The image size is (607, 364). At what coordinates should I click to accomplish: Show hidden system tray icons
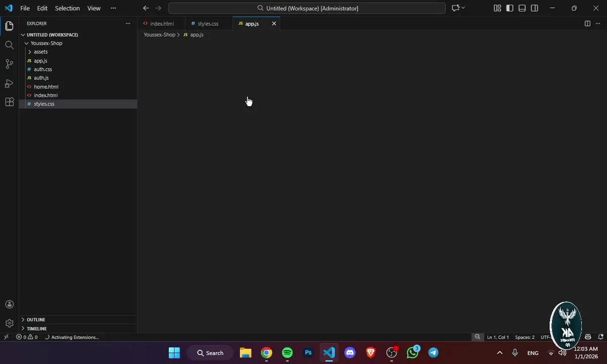coord(500,353)
